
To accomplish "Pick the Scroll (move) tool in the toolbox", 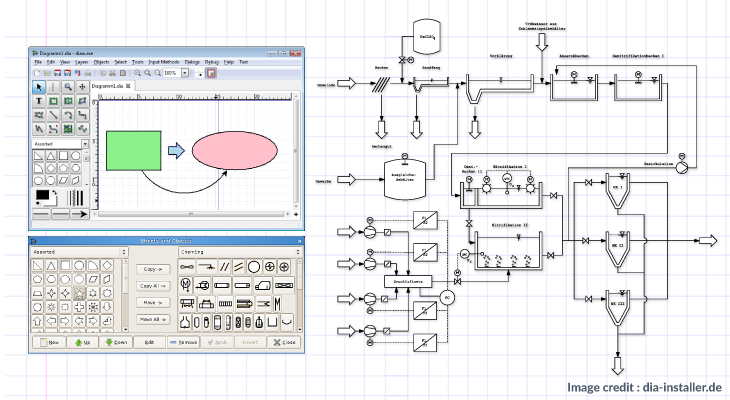I will point(81,87).
